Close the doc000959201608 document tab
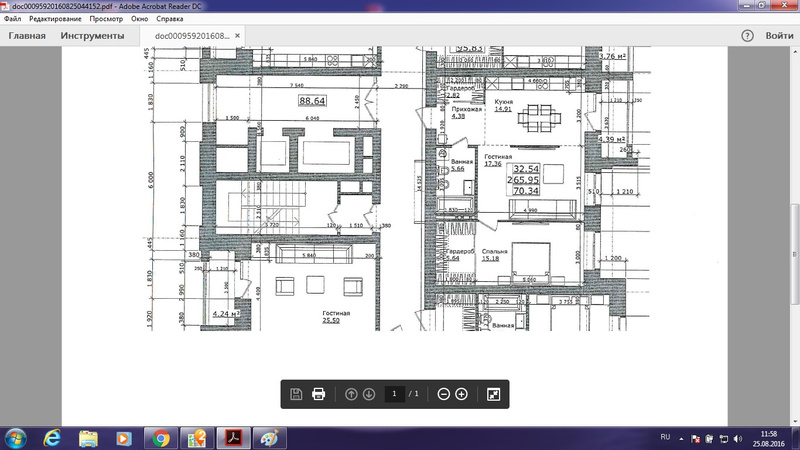 (237, 36)
